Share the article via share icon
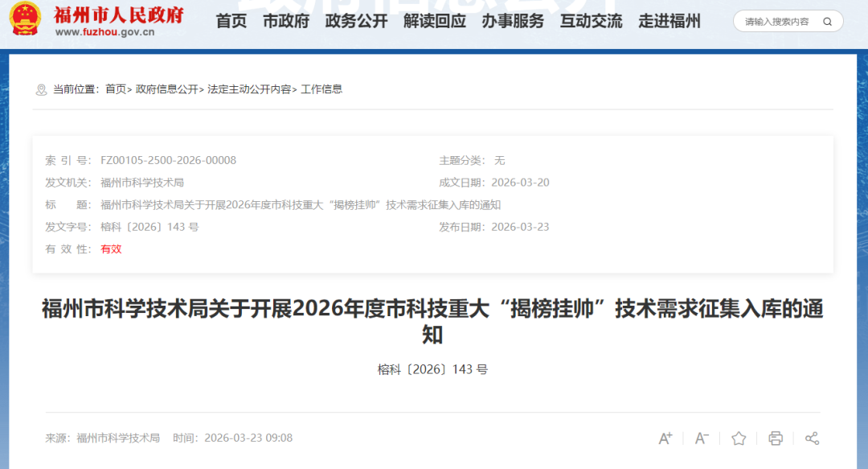The width and height of the screenshot is (868, 469). point(812,438)
